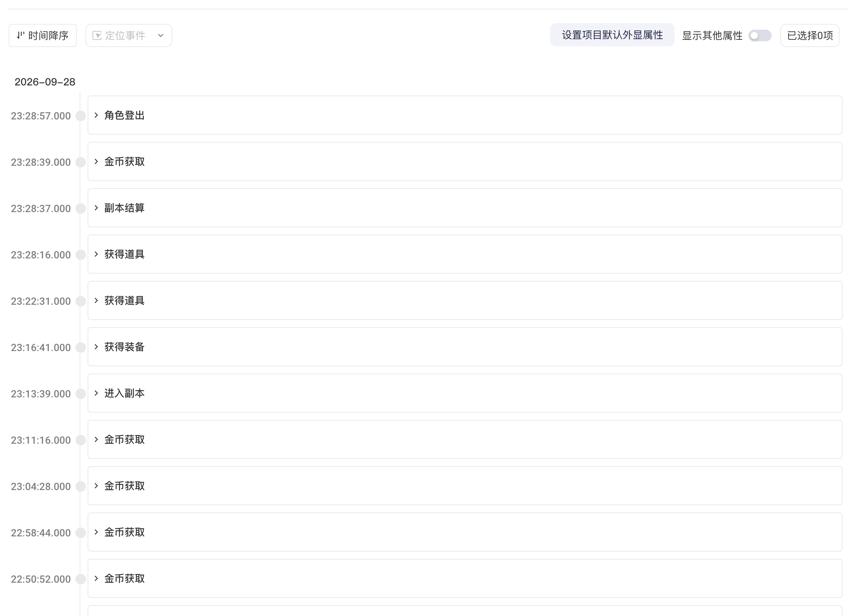Click the sort icon in 时间降序

pos(20,35)
